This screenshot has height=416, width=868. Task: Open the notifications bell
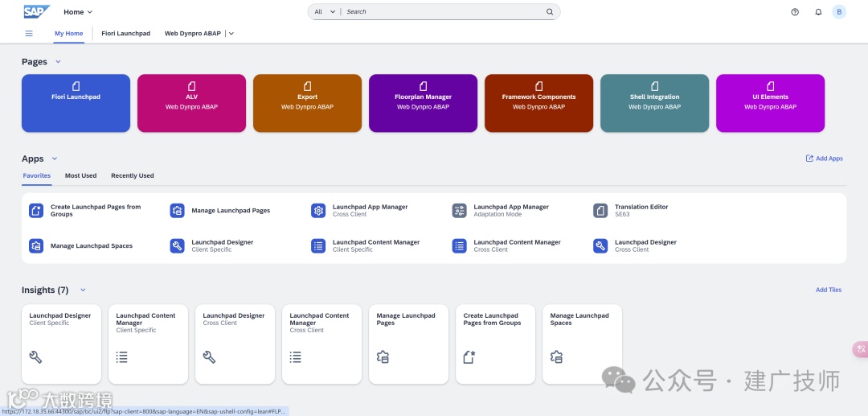(x=818, y=11)
